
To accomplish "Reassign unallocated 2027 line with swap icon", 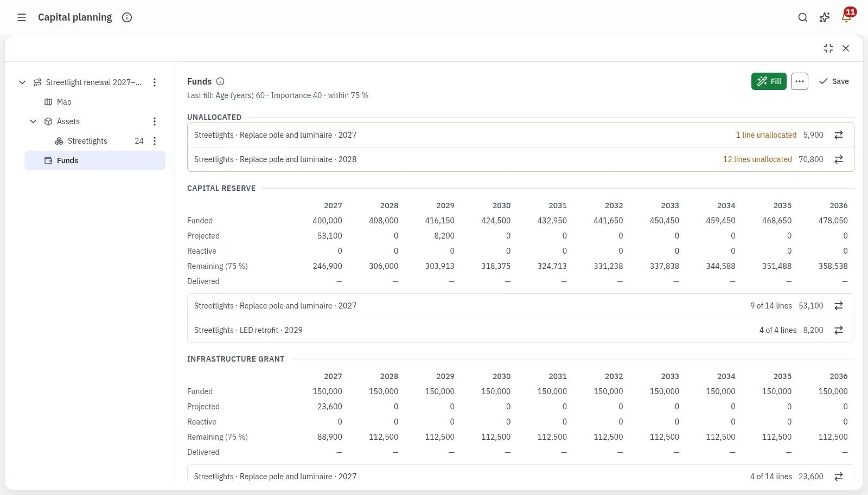I will pos(839,135).
